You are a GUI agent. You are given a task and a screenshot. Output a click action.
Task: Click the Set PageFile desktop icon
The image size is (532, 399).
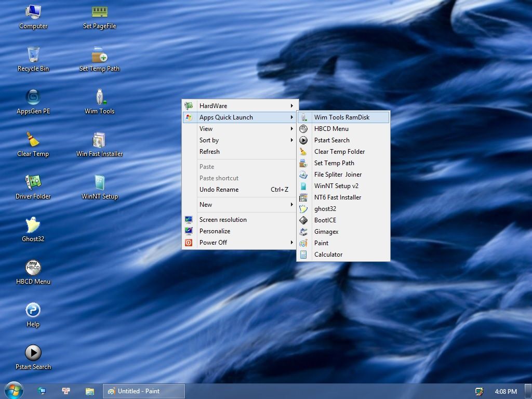99,12
